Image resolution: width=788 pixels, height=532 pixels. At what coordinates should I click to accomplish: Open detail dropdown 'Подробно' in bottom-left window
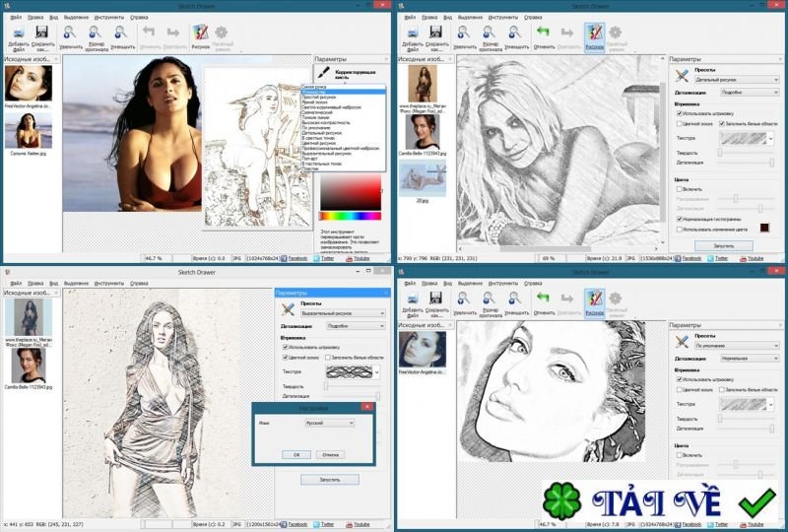tap(356, 326)
